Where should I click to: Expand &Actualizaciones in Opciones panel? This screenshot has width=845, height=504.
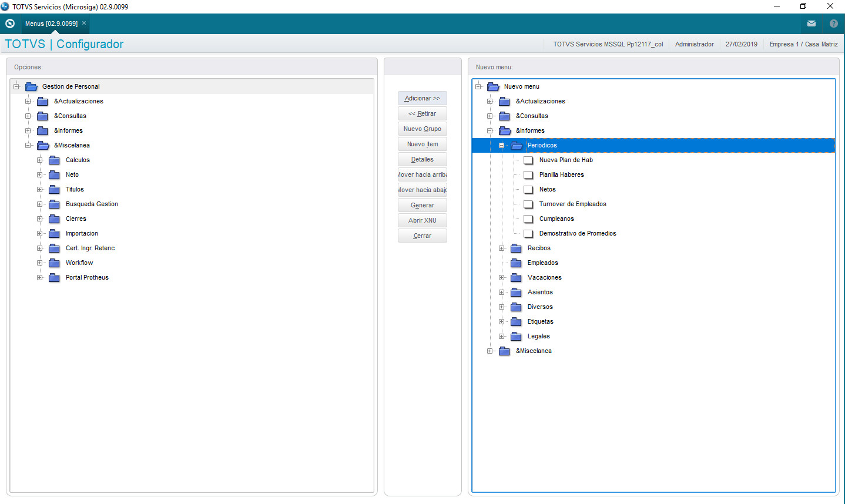(28, 101)
